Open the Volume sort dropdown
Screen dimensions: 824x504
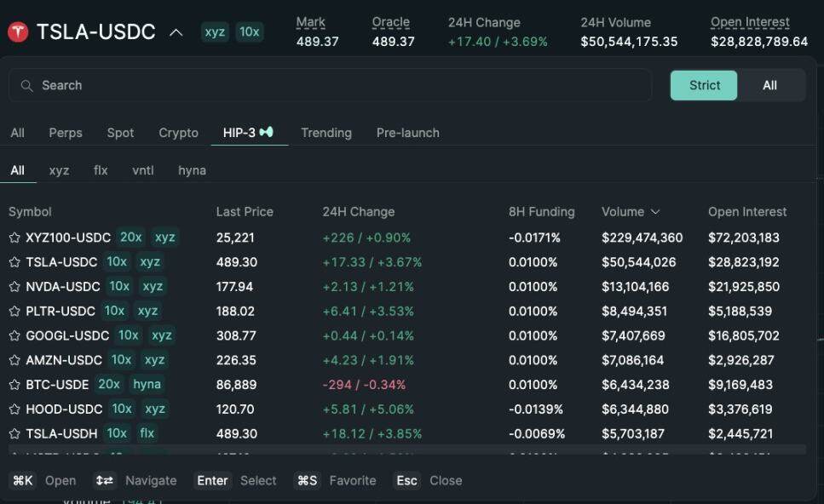tap(631, 211)
